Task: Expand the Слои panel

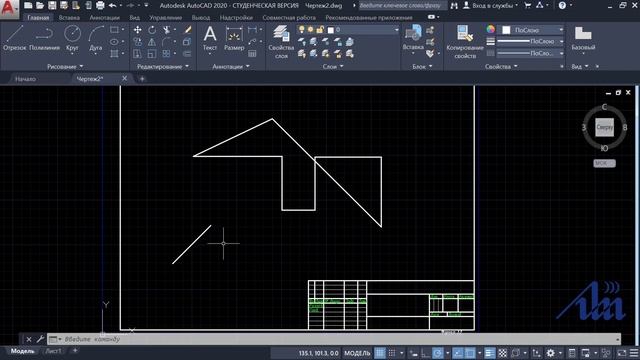Action: (x=333, y=67)
